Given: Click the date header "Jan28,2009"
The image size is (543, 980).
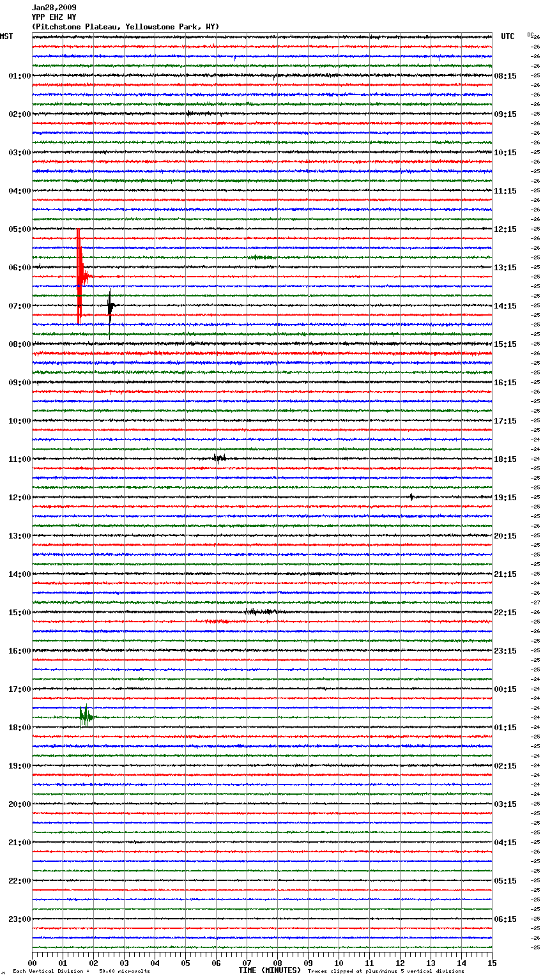Looking at the screenshot, I should click(x=54, y=8).
